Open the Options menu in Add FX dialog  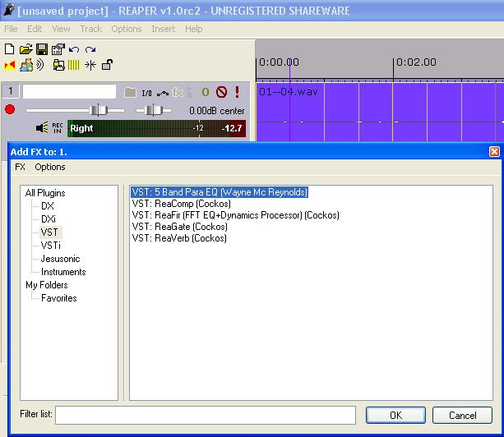pyautogui.click(x=50, y=167)
